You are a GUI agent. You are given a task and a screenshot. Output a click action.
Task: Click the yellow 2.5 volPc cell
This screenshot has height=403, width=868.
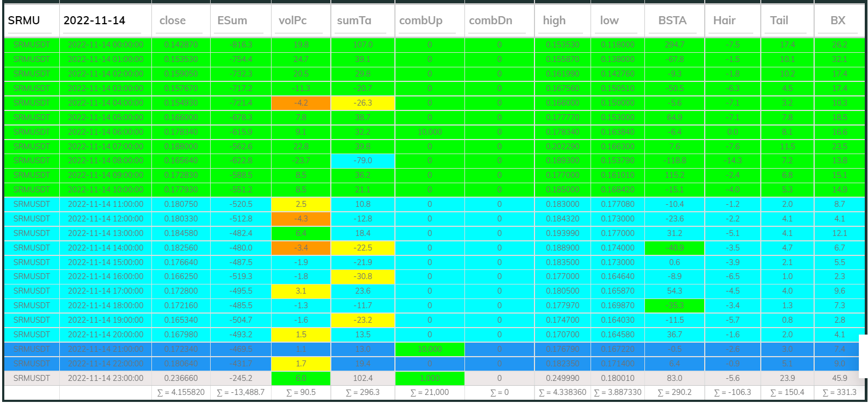click(301, 204)
